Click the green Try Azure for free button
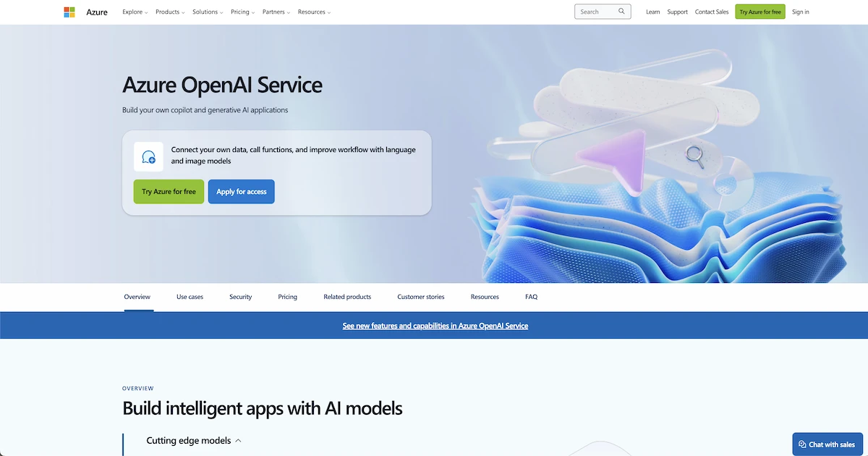The image size is (868, 456). click(x=168, y=191)
